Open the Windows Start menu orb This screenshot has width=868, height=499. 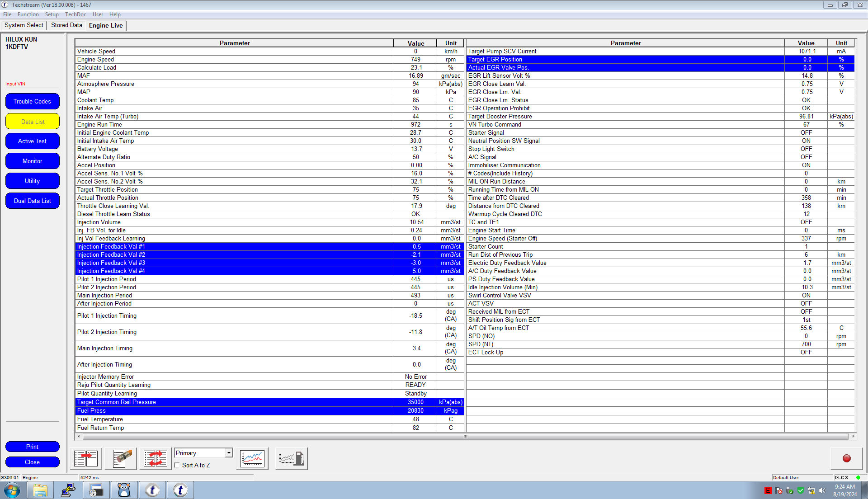pyautogui.click(x=12, y=490)
